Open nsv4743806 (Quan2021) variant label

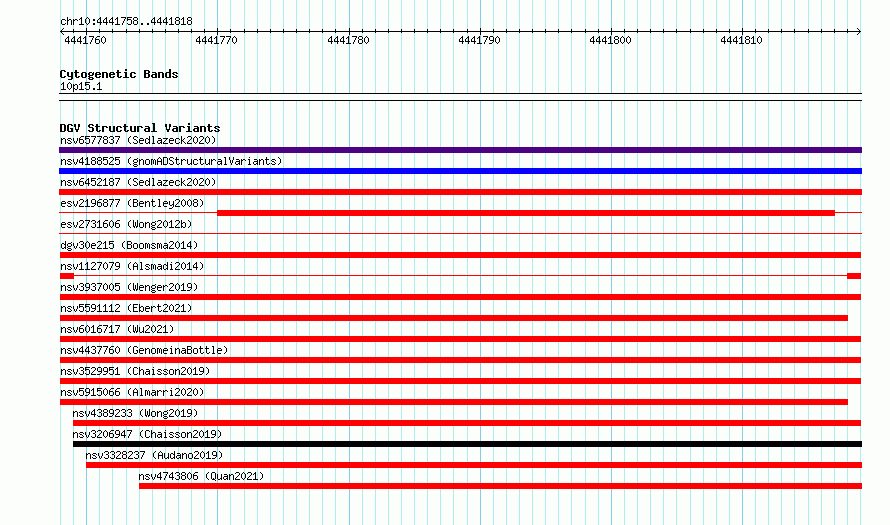pos(201,476)
